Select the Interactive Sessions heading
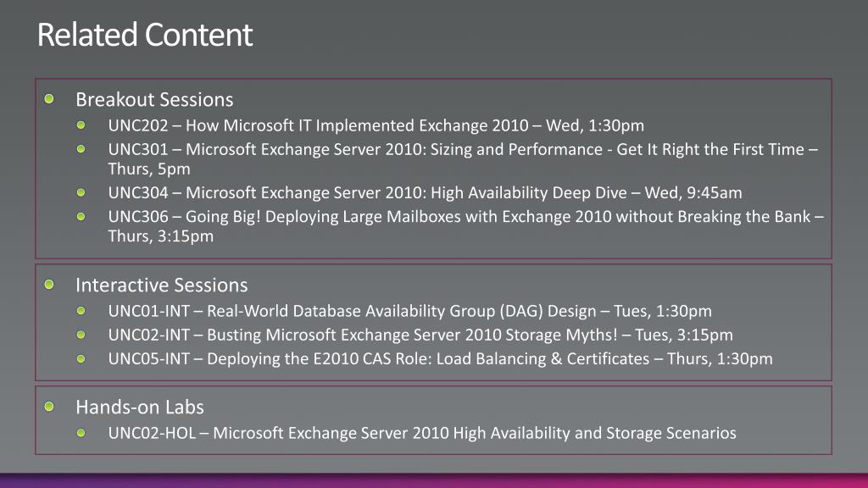The image size is (868, 488). pyautogui.click(x=162, y=285)
